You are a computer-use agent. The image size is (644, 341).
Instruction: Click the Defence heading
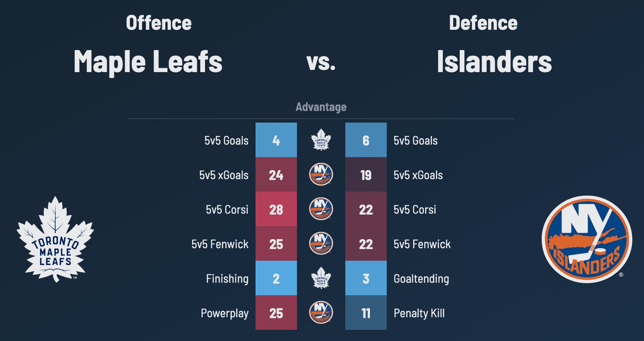(483, 23)
